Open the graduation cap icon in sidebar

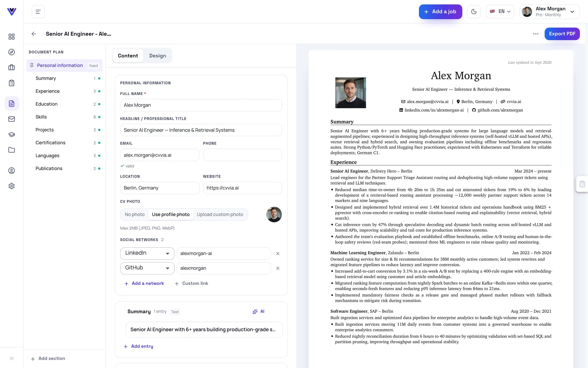[x=12, y=134]
